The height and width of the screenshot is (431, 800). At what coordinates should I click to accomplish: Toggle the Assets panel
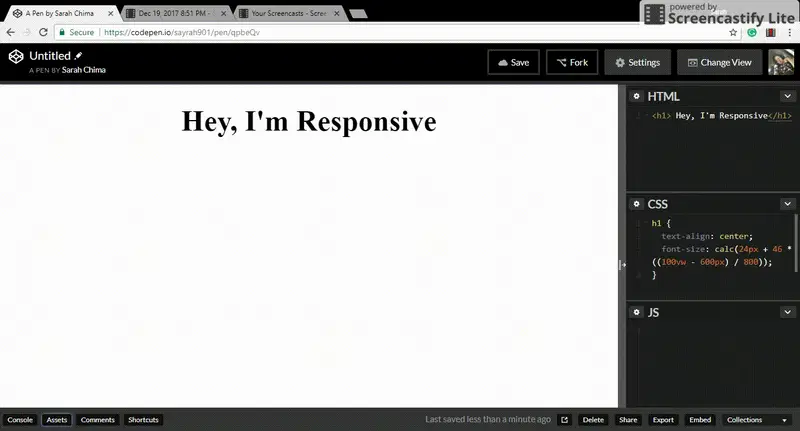pyautogui.click(x=57, y=420)
